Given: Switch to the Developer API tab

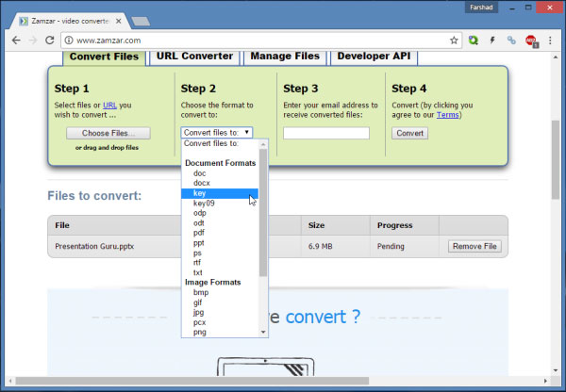Looking at the screenshot, I should tap(374, 57).
